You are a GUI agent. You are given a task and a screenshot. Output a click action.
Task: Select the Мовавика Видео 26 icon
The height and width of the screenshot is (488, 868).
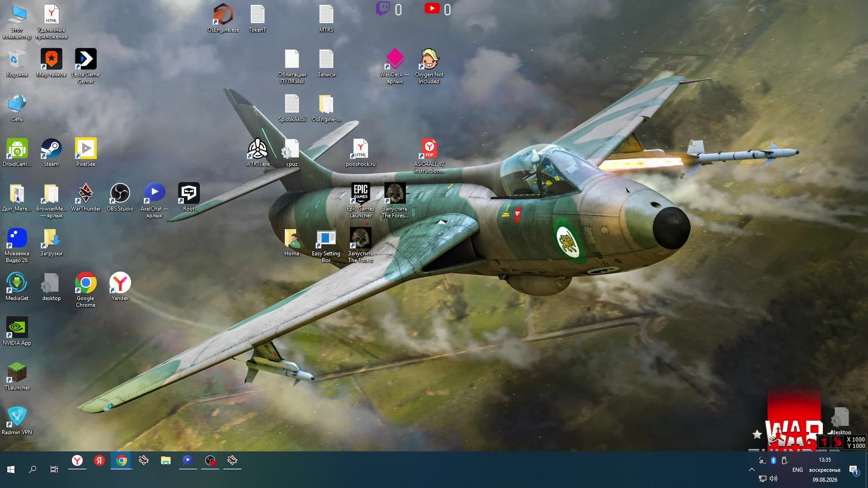tap(17, 245)
